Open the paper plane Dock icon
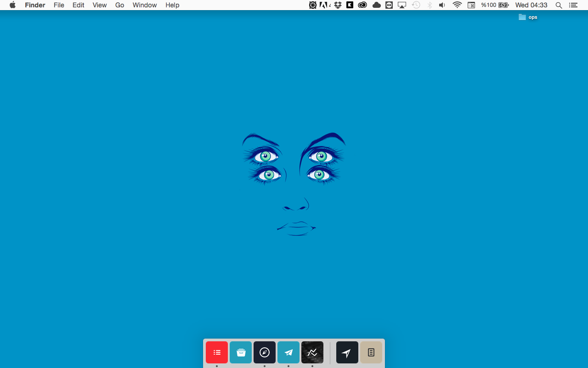 pyautogui.click(x=288, y=352)
